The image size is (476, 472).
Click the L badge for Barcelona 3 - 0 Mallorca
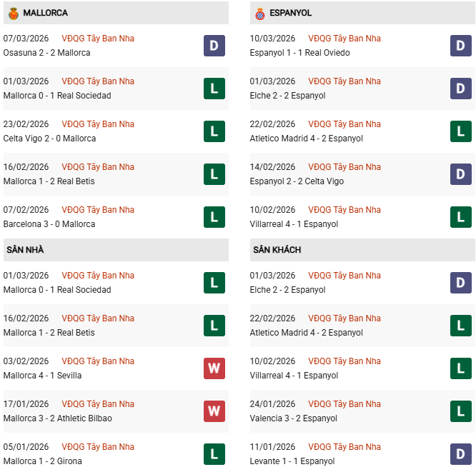point(214,217)
